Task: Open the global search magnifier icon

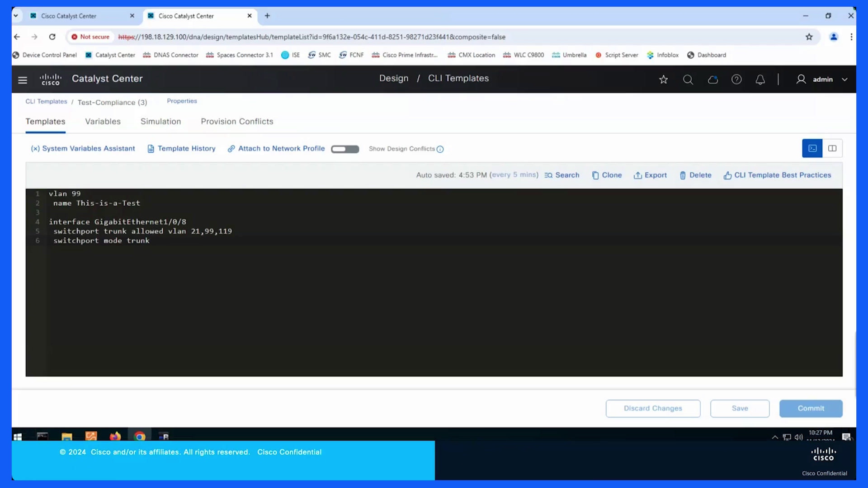Action: (x=688, y=80)
